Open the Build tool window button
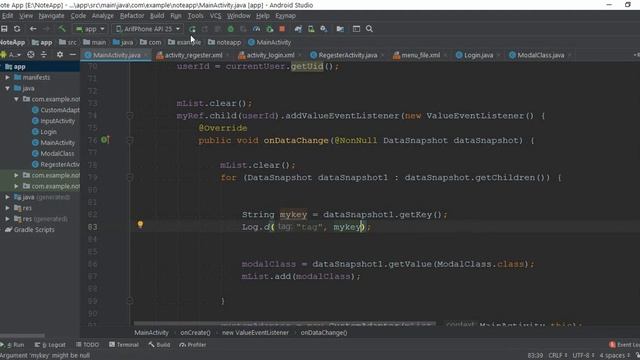The image size is (640, 360). click(159, 345)
